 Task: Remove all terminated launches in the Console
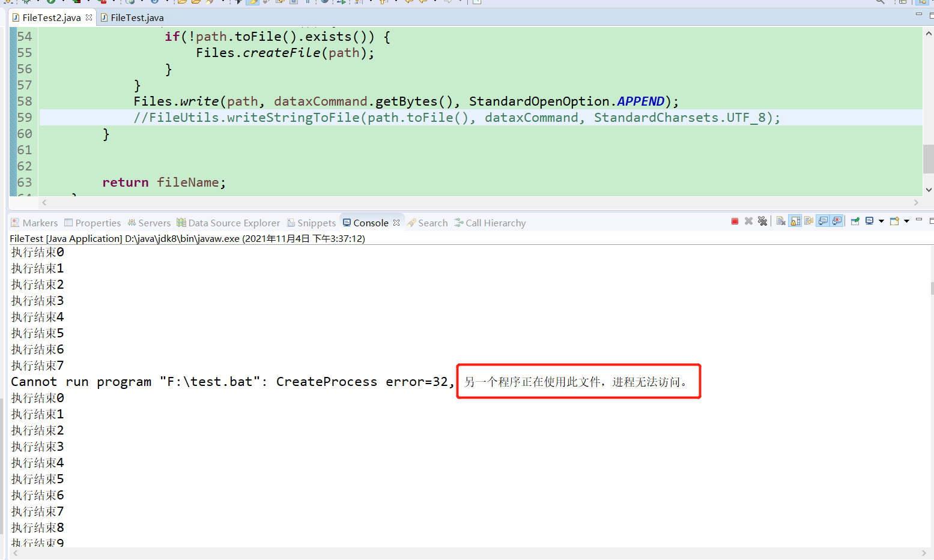pos(762,221)
